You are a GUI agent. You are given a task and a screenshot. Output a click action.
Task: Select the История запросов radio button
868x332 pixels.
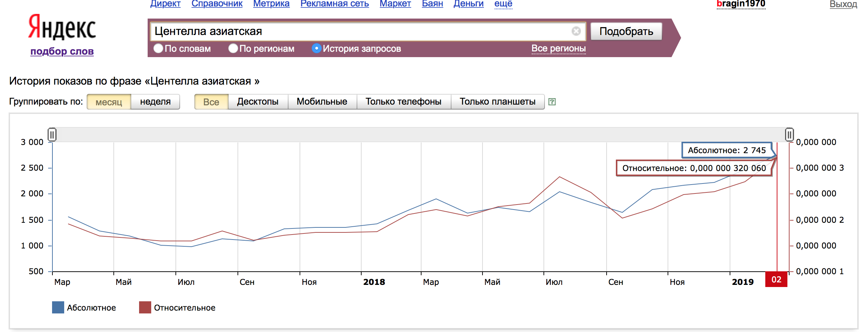pos(316,48)
